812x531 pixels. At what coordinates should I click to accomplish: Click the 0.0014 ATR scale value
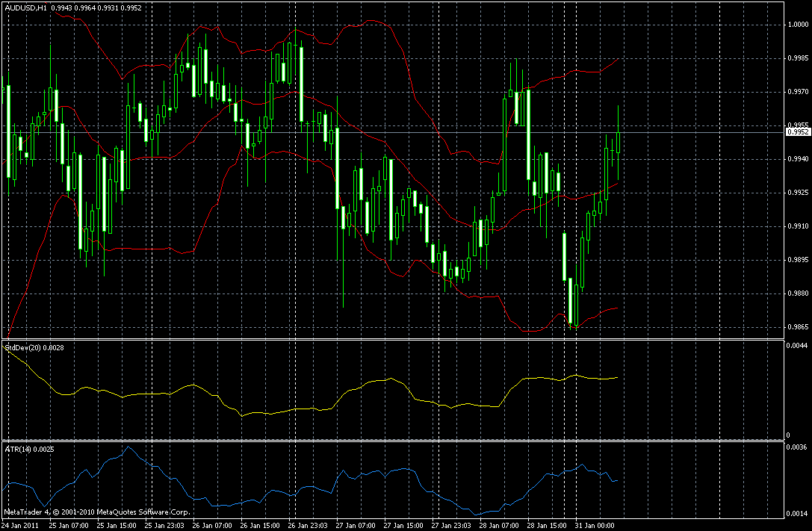[x=796, y=514]
